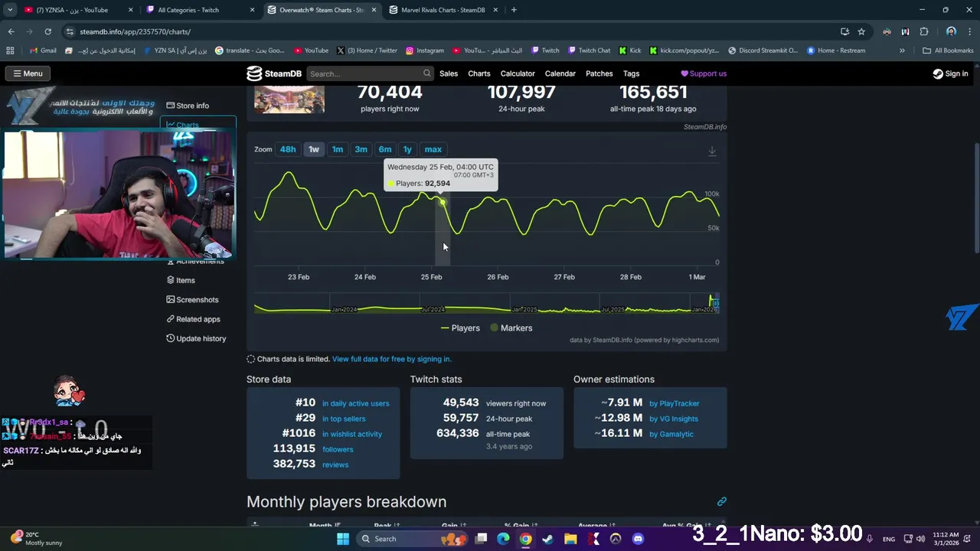Bookmark this page with the star icon

(x=861, y=31)
